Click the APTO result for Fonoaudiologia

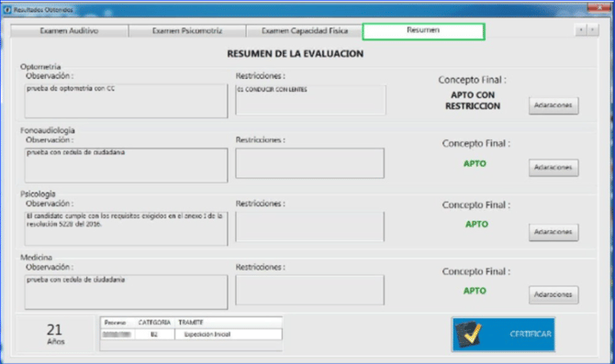point(475,163)
